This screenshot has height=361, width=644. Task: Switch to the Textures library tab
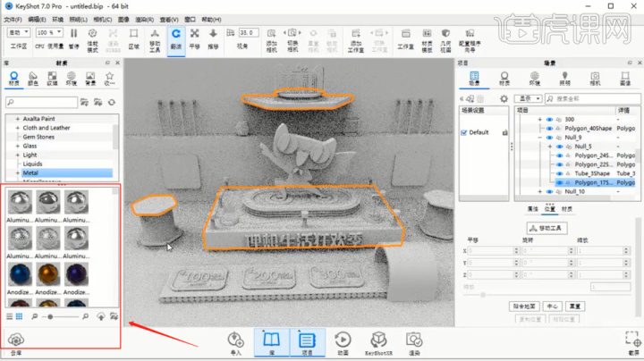[52, 79]
